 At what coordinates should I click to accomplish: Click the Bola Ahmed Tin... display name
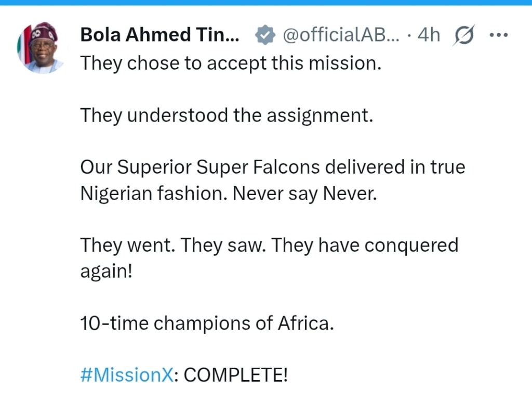pyautogui.click(x=160, y=35)
